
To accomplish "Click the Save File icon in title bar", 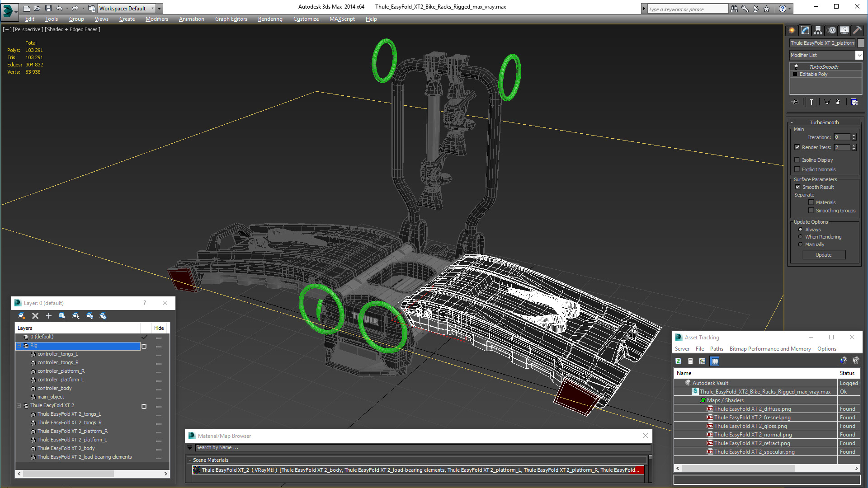I will (x=48, y=8).
